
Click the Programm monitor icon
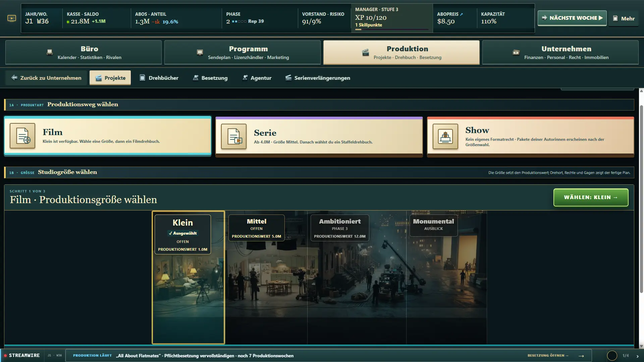(x=200, y=52)
